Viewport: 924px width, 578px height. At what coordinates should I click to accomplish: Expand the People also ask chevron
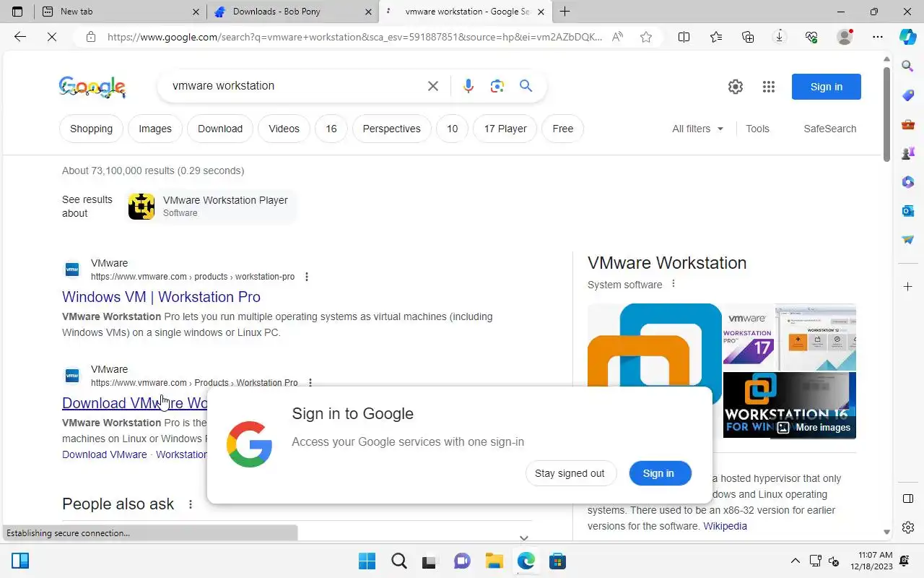[524, 538]
